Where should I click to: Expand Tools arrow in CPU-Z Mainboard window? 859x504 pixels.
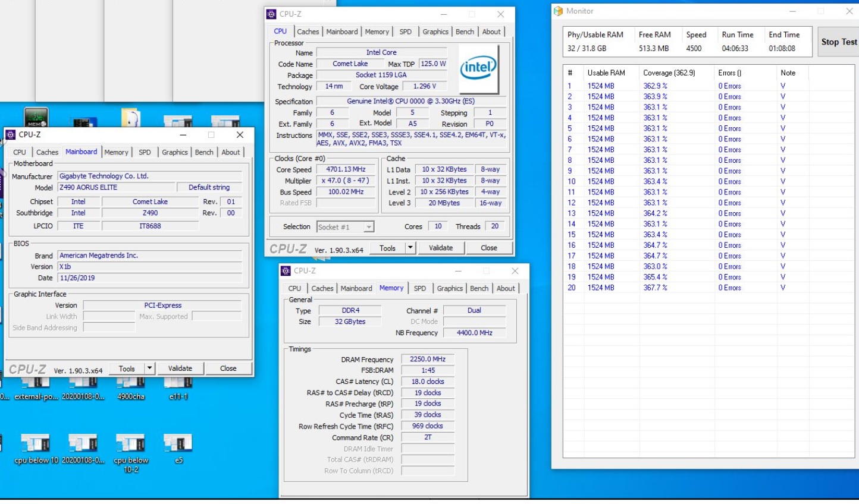[149, 368]
